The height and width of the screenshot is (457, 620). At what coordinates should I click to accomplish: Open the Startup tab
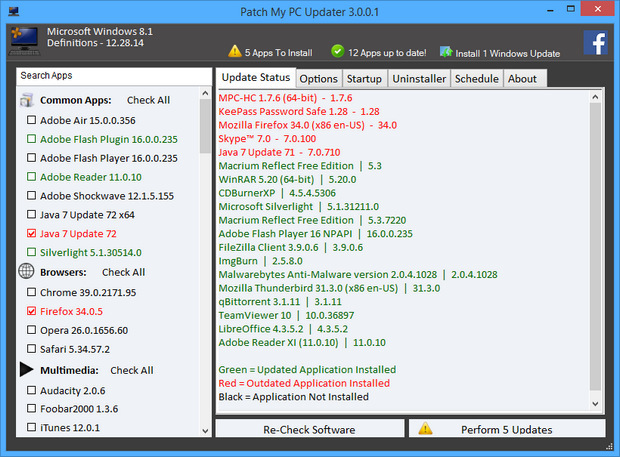pos(364,79)
